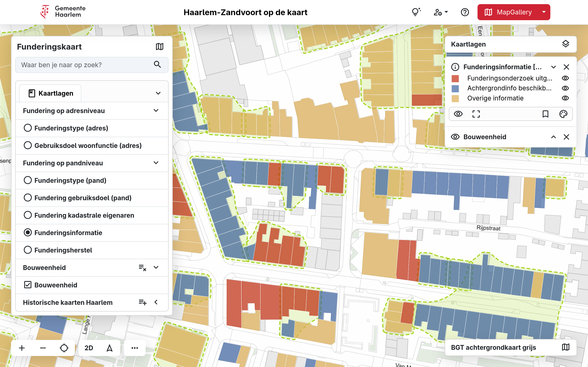Open the layer style palette icon
The width and height of the screenshot is (588, 367).
click(563, 114)
